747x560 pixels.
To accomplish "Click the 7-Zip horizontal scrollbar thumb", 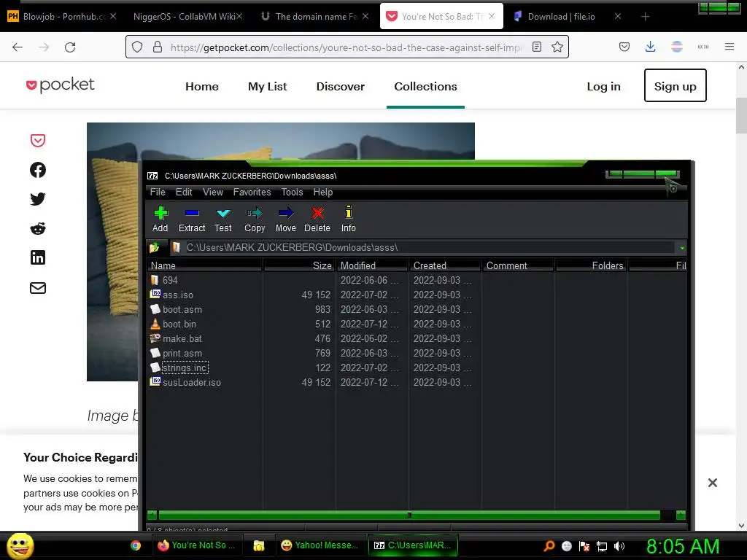I will tap(409, 515).
